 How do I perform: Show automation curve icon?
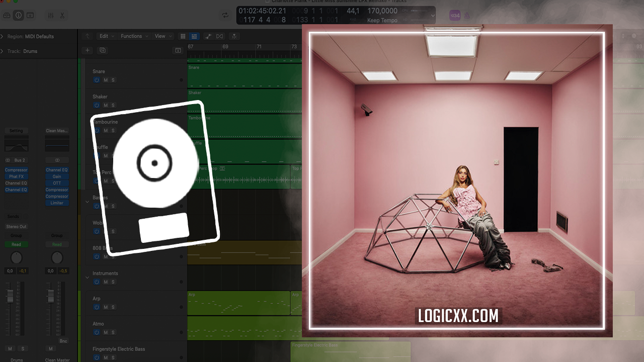[x=208, y=36]
